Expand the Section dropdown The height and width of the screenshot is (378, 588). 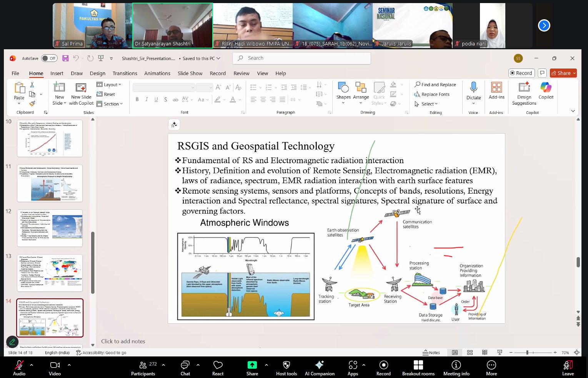click(x=110, y=104)
